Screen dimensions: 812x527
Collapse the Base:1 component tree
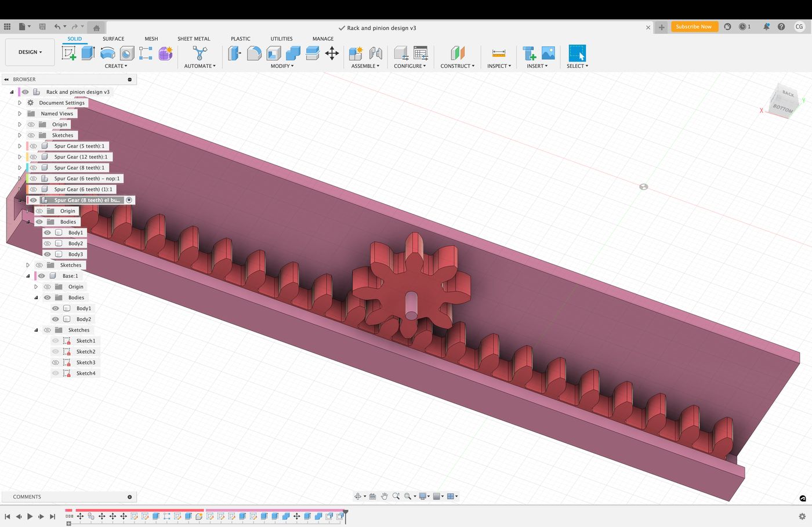click(28, 276)
